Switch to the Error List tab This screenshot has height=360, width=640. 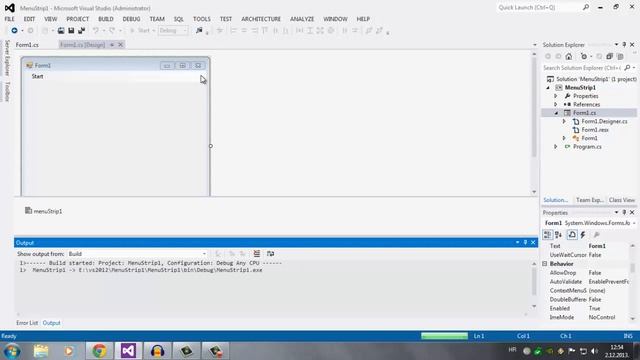[x=27, y=323]
